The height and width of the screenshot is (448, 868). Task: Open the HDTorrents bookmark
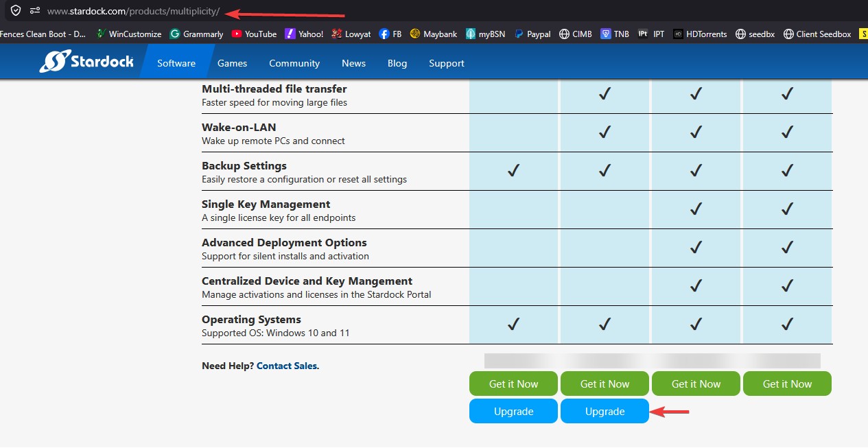[x=700, y=34]
